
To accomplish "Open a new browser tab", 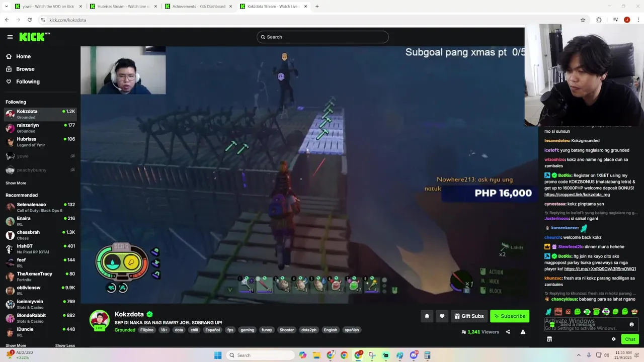I will [317, 7].
